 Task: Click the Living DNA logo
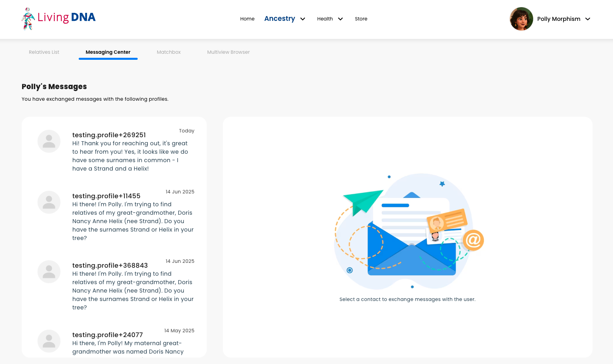(59, 18)
